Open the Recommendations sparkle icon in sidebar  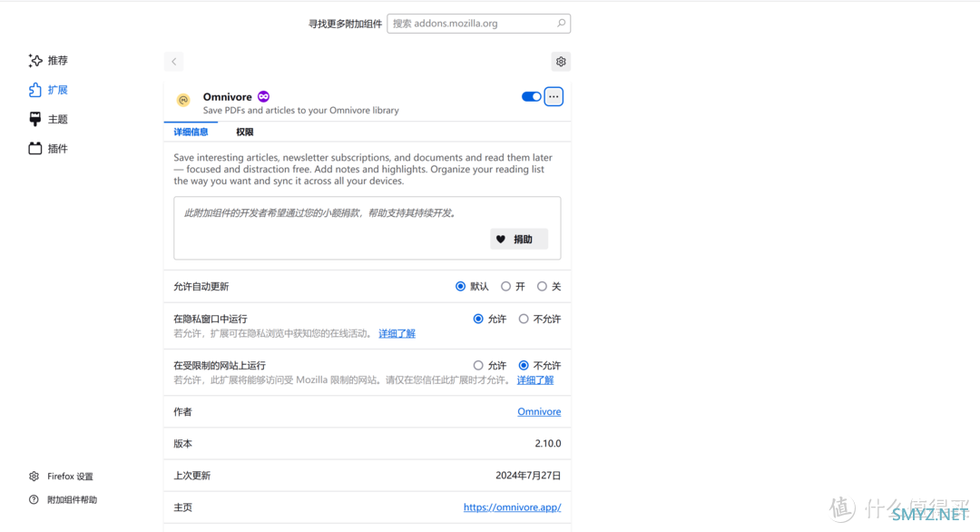point(35,61)
